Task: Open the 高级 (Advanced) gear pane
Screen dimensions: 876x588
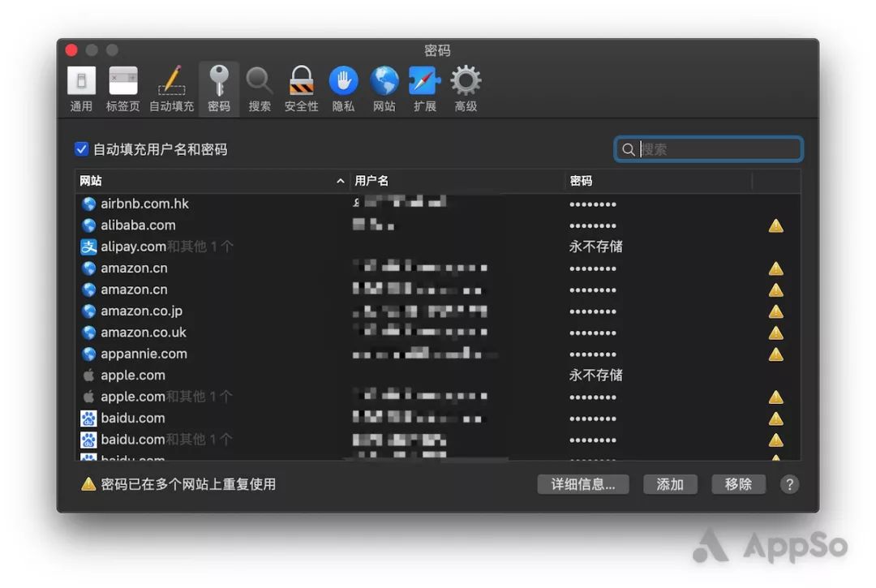Action: [x=466, y=89]
